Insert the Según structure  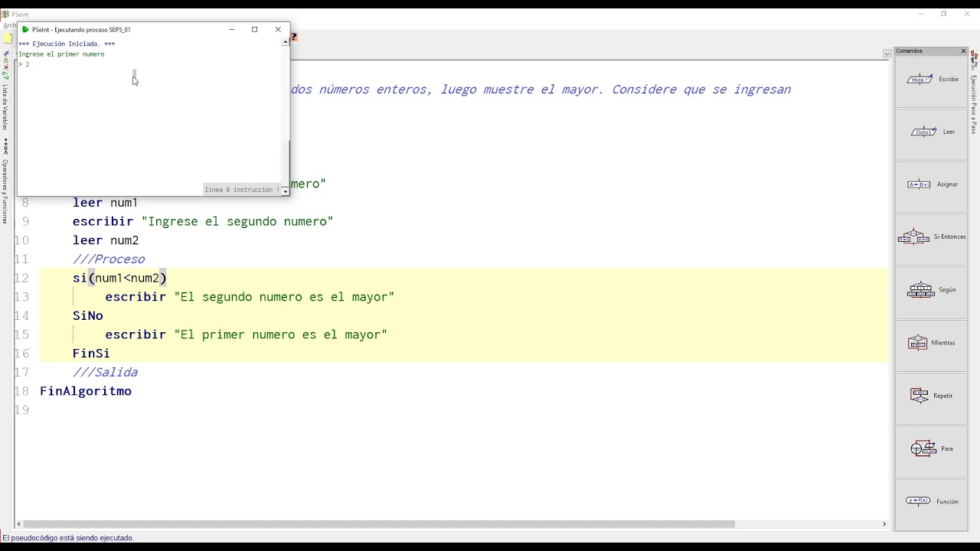(x=932, y=290)
